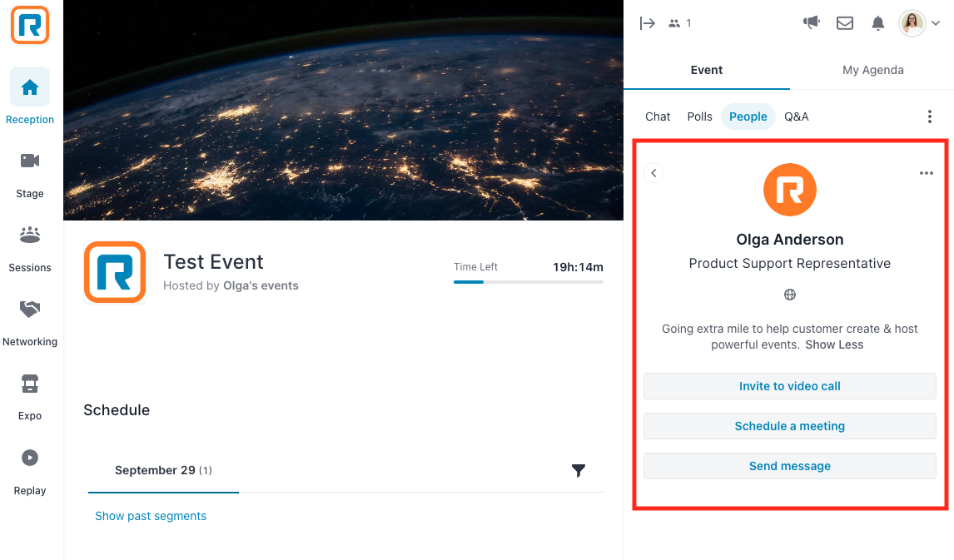Expand the profile menu chevron
954x560 pixels.
point(936,23)
